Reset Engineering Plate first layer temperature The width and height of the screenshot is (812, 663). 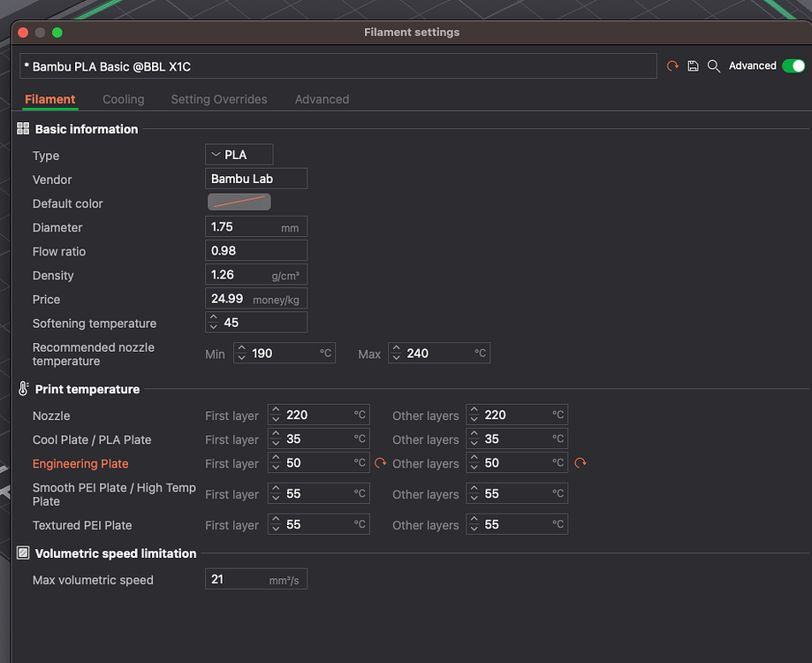[x=381, y=463]
